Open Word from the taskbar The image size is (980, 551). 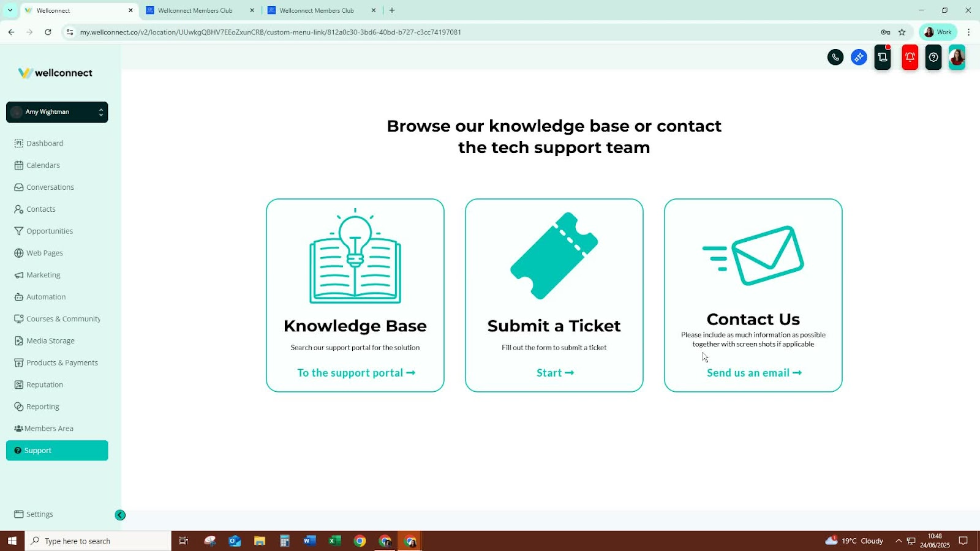[x=309, y=541]
